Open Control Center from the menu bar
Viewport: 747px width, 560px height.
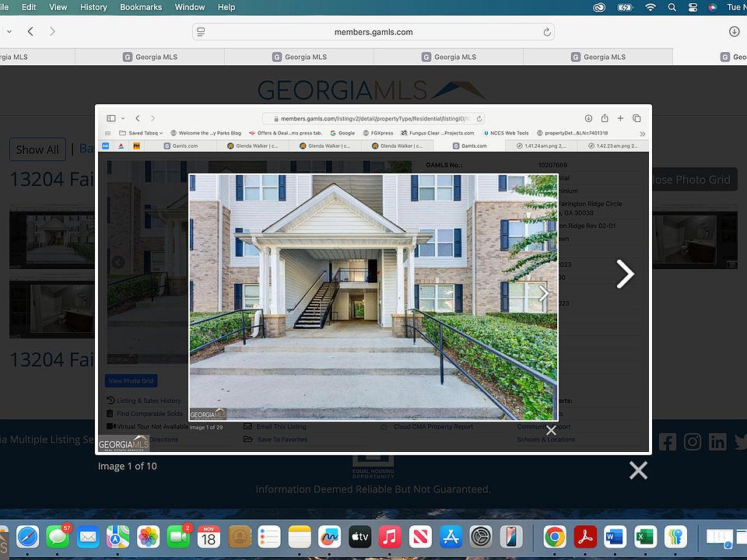pos(693,7)
